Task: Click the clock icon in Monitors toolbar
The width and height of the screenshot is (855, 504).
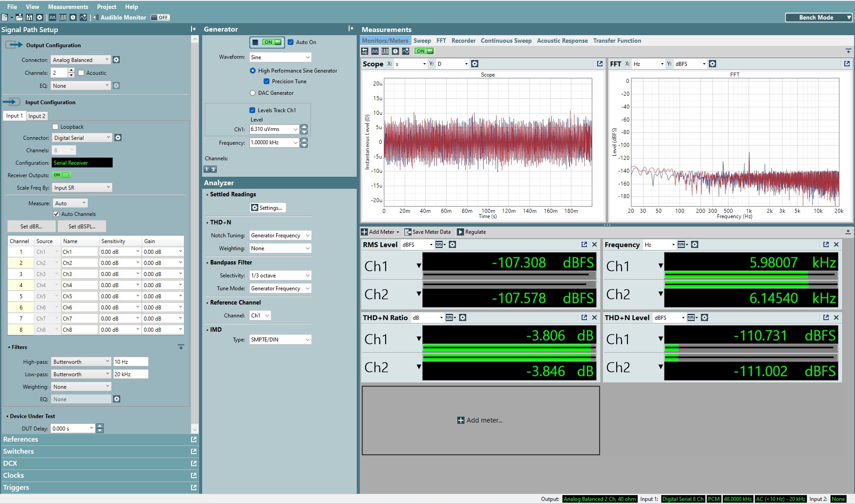Action: point(395,51)
